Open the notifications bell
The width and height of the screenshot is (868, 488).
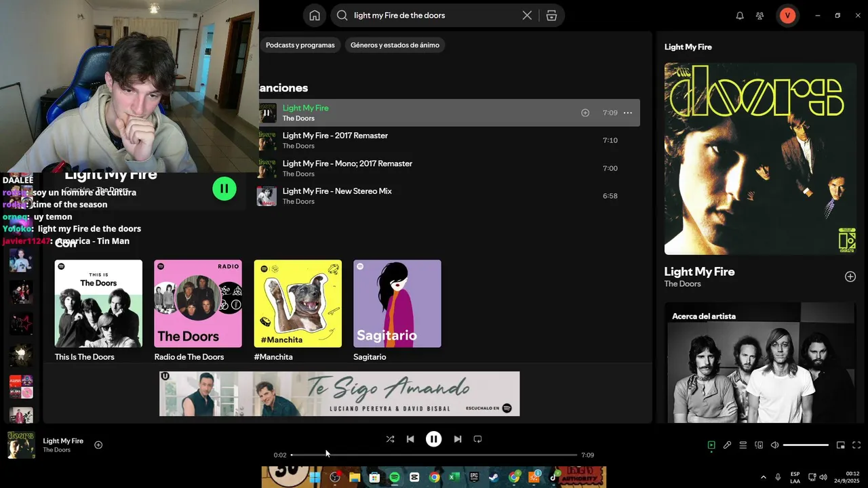click(x=740, y=16)
